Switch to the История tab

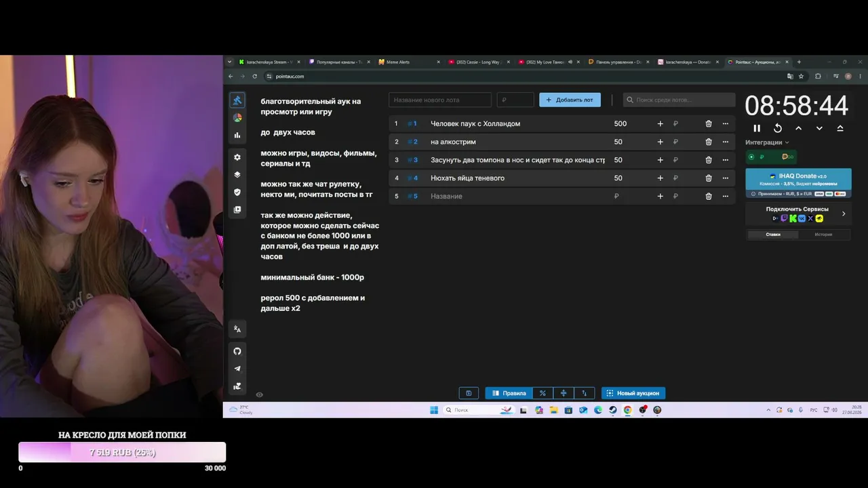pos(823,235)
